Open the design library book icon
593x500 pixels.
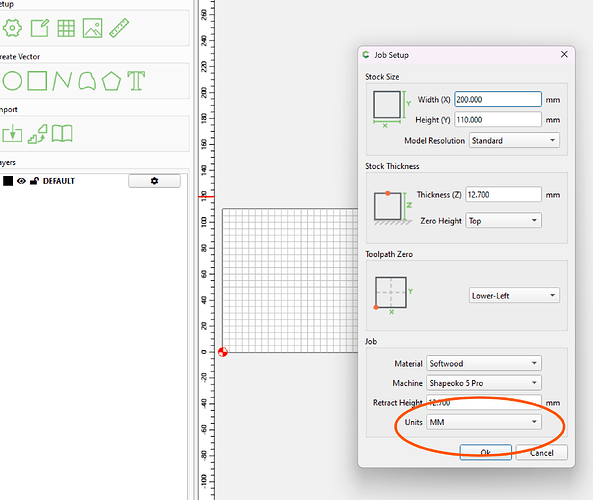pos(62,134)
